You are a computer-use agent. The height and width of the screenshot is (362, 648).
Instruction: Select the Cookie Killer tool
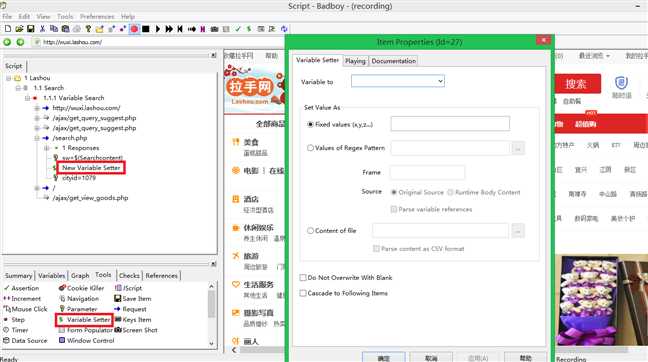[x=81, y=288]
